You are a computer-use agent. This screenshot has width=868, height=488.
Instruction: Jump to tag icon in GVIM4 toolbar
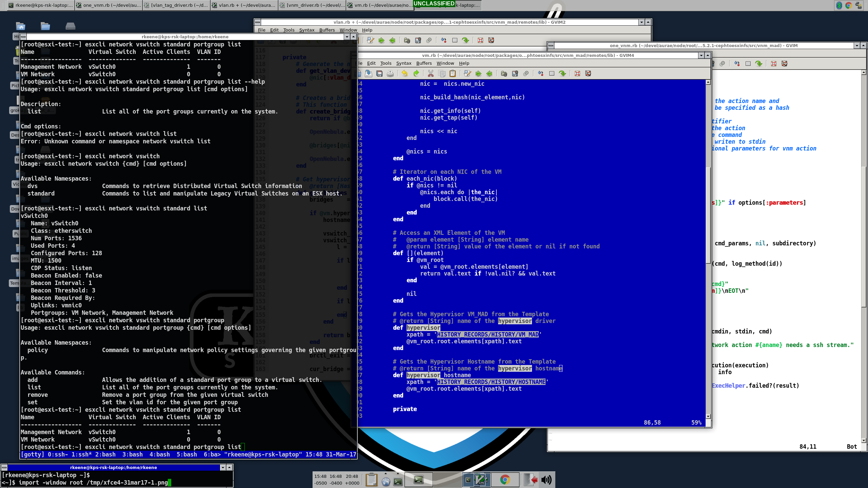(563, 74)
